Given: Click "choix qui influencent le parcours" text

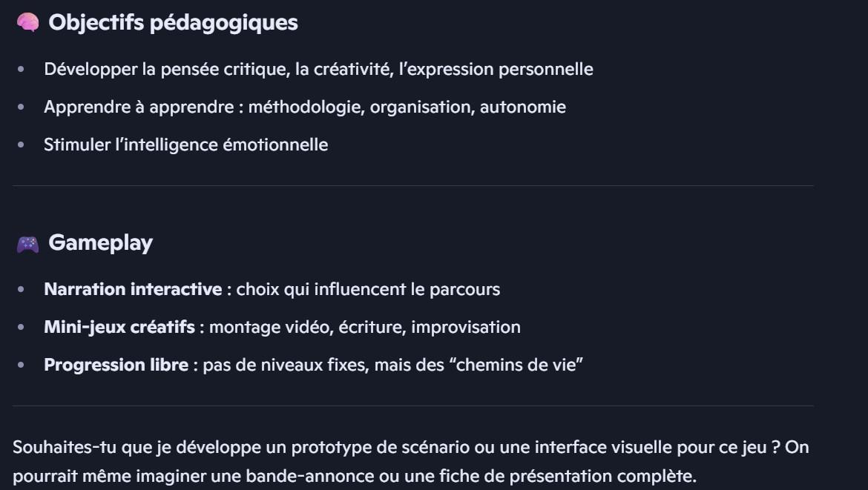Looking at the screenshot, I should (368, 289).
